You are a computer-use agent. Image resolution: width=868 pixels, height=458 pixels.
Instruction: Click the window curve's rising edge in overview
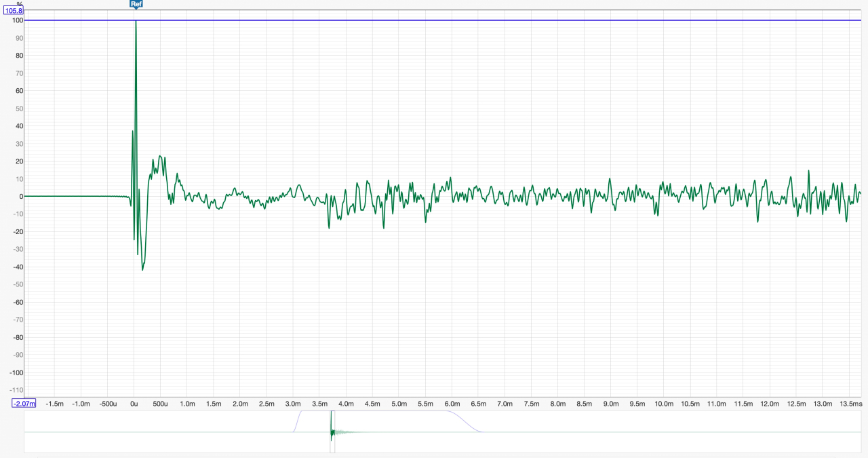pos(296,421)
